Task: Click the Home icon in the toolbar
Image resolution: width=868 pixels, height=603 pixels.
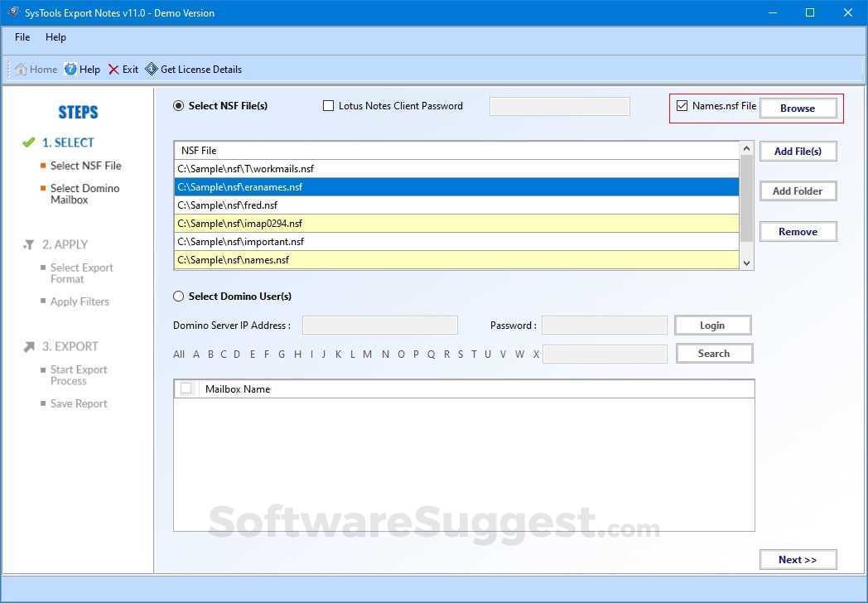Action: click(x=22, y=69)
